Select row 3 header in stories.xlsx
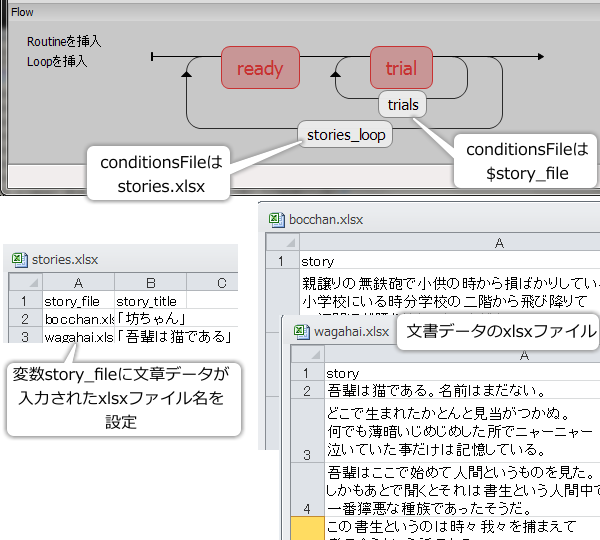600x540 pixels. coord(26,336)
